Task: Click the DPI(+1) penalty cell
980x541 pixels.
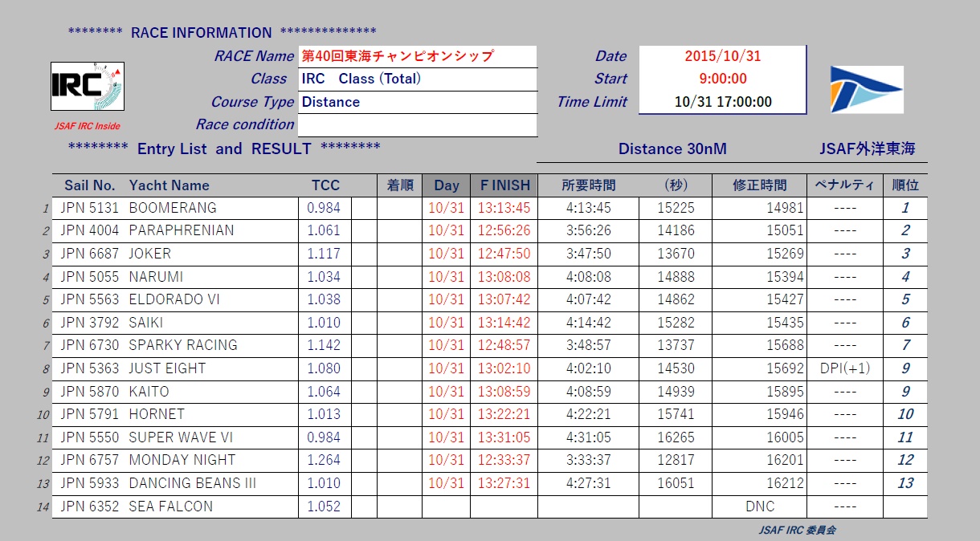Action: (x=845, y=368)
